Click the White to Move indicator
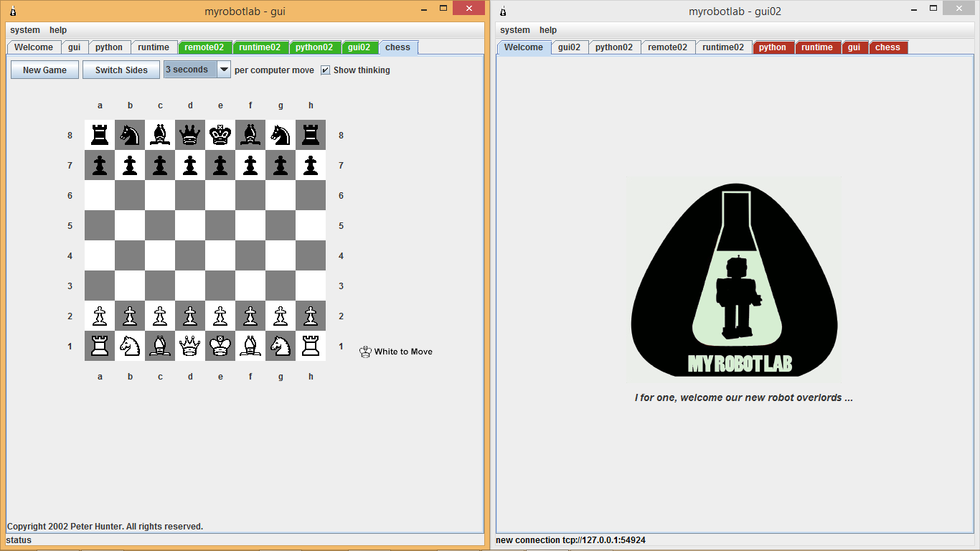 coord(396,352)
